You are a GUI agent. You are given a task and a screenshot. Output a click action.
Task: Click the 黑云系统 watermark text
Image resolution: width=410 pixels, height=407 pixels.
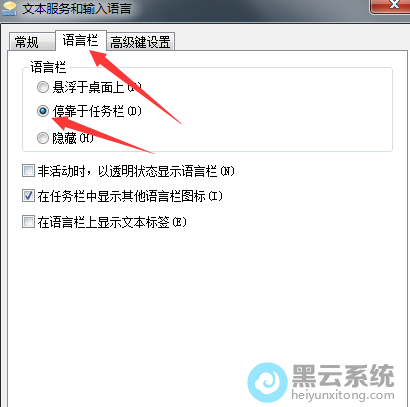click(x=343, y=375)
